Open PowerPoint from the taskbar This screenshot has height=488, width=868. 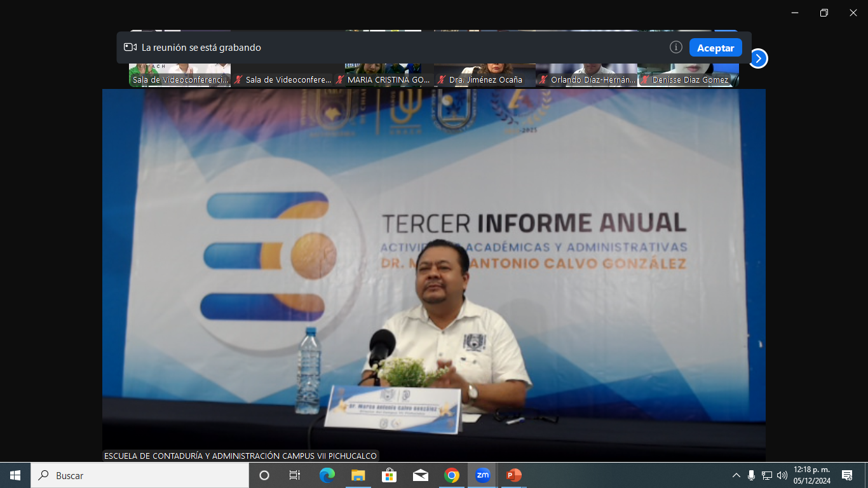coord(513,475)
